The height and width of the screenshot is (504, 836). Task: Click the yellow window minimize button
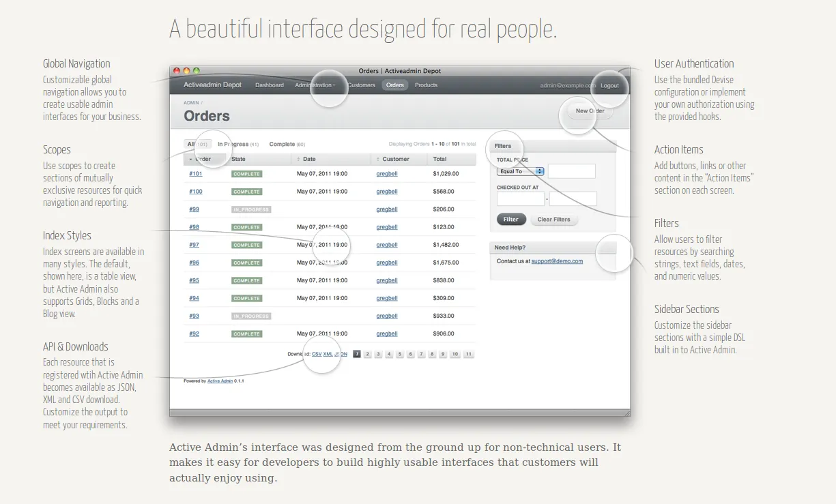(x=186, y=71)
